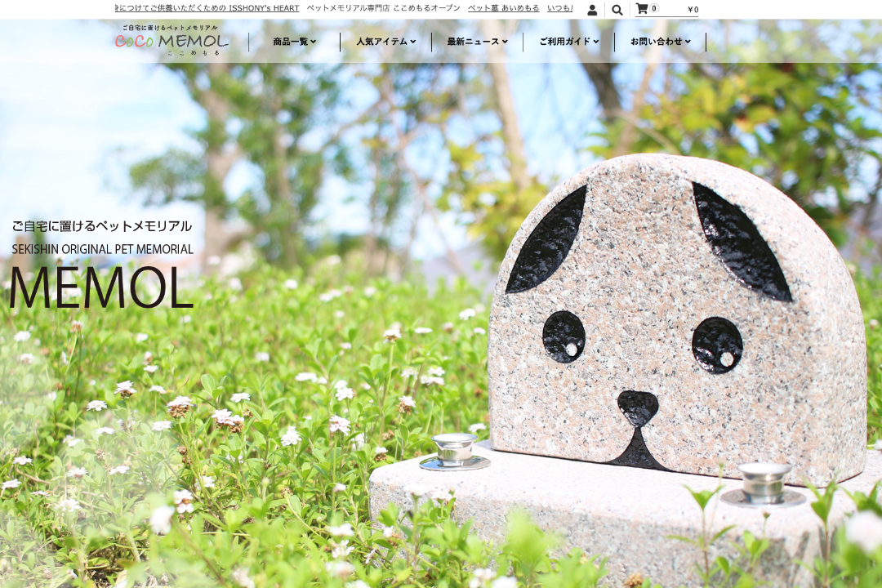
Task: Click the CoCo MEMOL logo
Action: 171,41
